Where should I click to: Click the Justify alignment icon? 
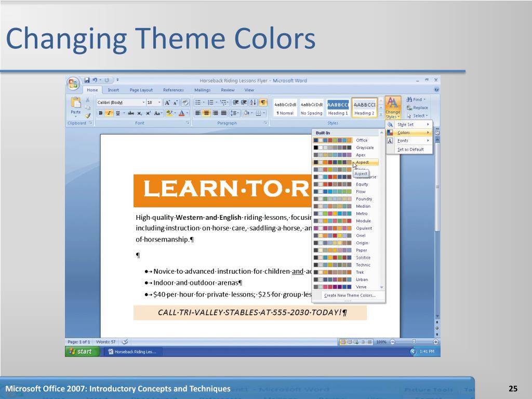coord(223,113)
